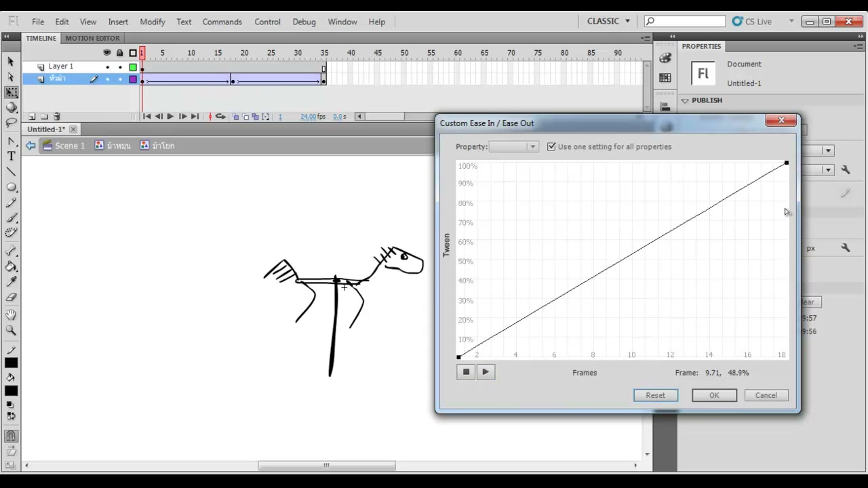
Task: Confirm with the OK button
Action: 714,395
